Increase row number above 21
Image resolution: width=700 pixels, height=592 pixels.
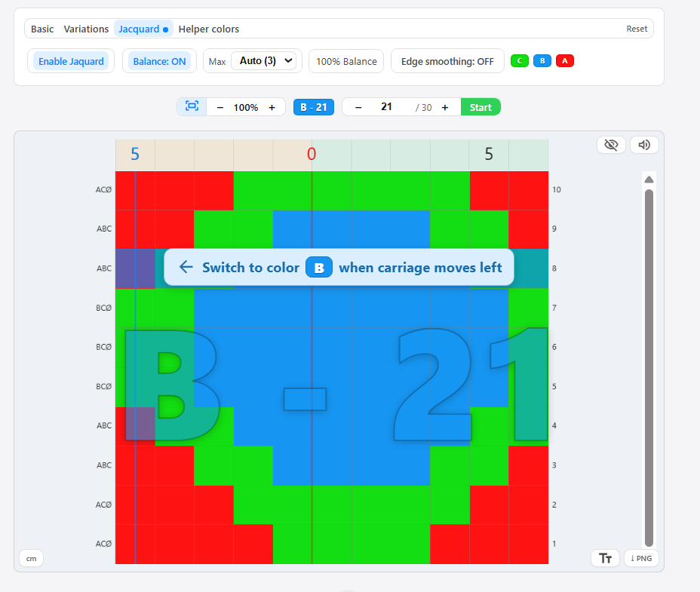[445, 107]
